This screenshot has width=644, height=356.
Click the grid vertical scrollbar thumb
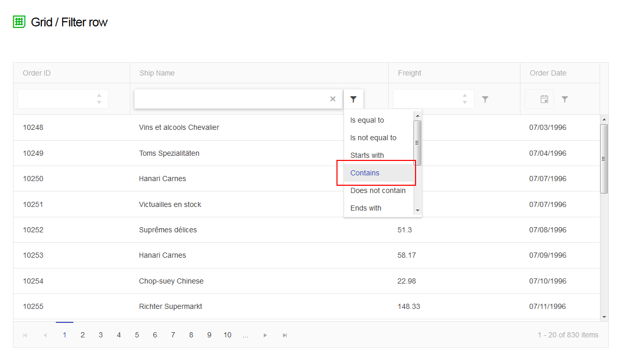604,158
